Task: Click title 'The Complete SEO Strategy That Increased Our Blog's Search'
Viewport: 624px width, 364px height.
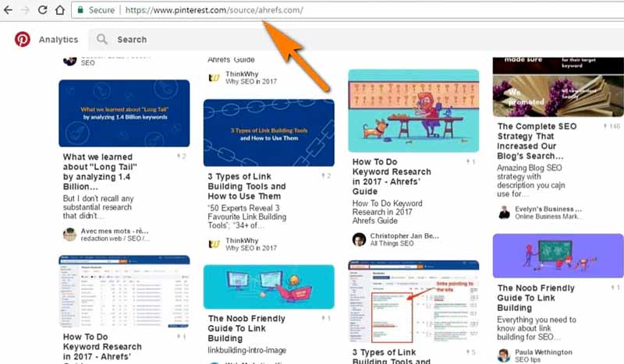Action: pos(537,141)
